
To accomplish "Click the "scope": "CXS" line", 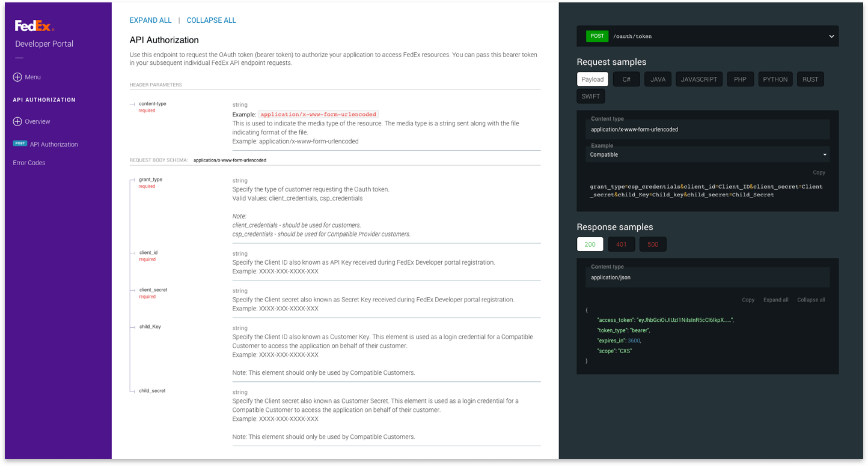I will (x=614, y=351).
